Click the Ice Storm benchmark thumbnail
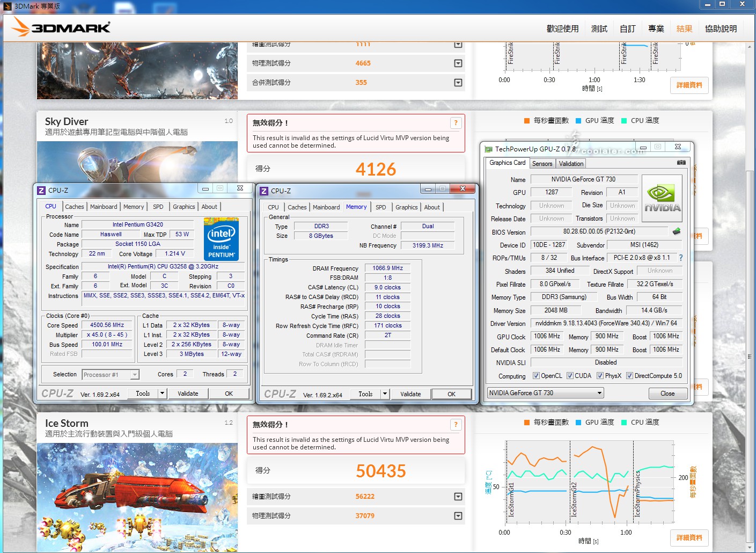Viewport: 756px width, 553px height. click(x=137, y=497)
